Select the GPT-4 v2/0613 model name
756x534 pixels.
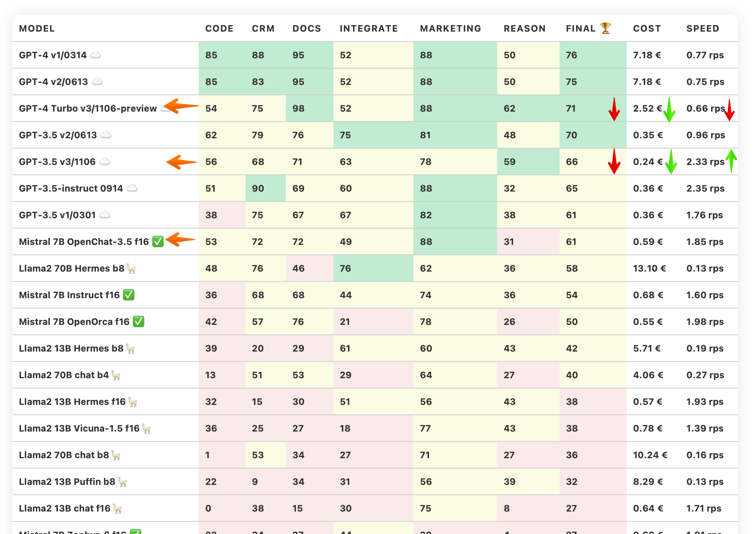click(x=53, y=82)
